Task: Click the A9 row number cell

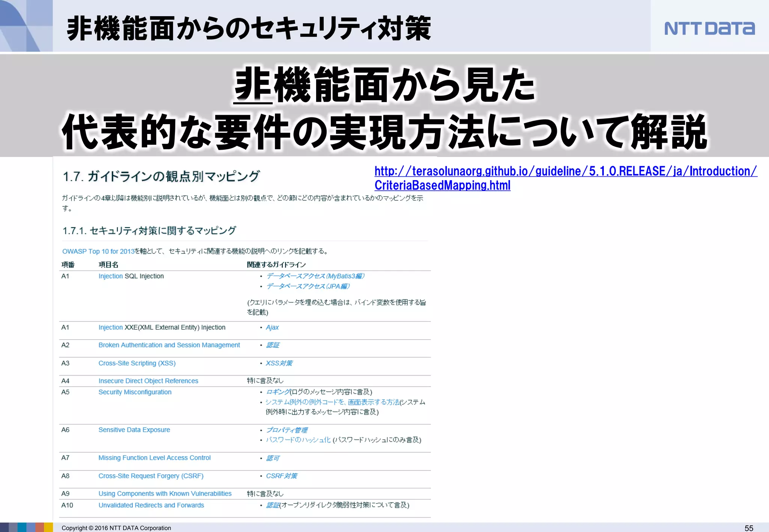Action: (x=65, y=494)
